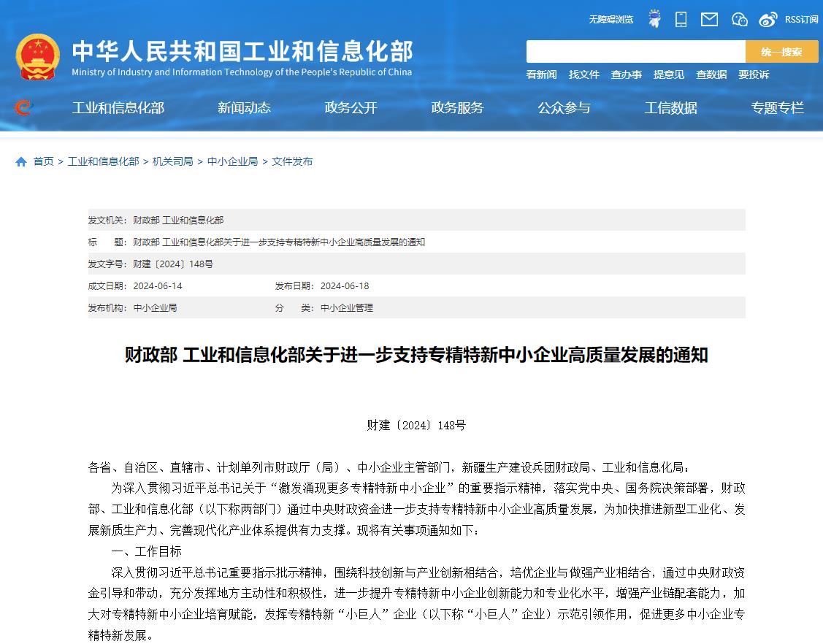The image size is (823, 644).
Task: Select 找文件 quick link
Action: (583, 74)
